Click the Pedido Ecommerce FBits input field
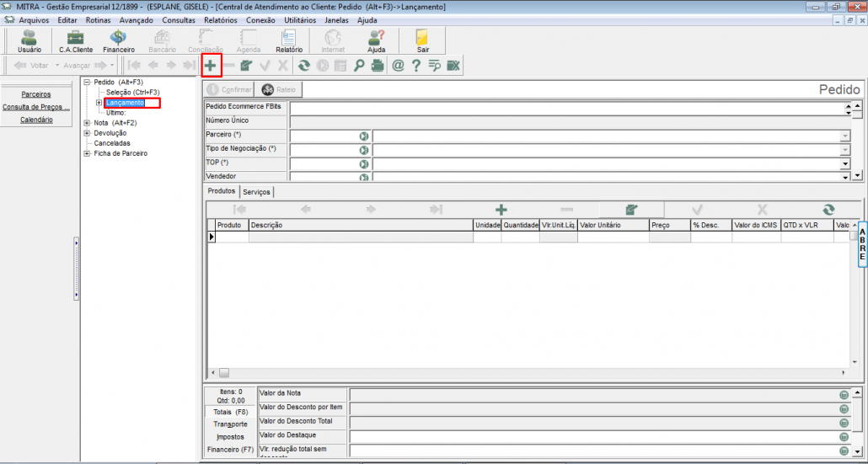The image size is (868, 464). point(565,108)
